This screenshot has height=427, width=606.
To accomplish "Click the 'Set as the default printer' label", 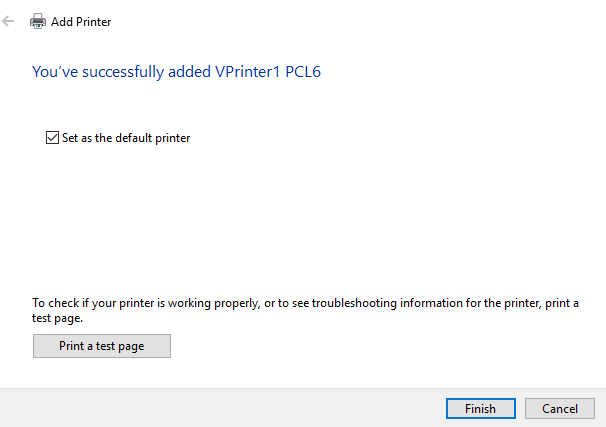I will point(126,138).
